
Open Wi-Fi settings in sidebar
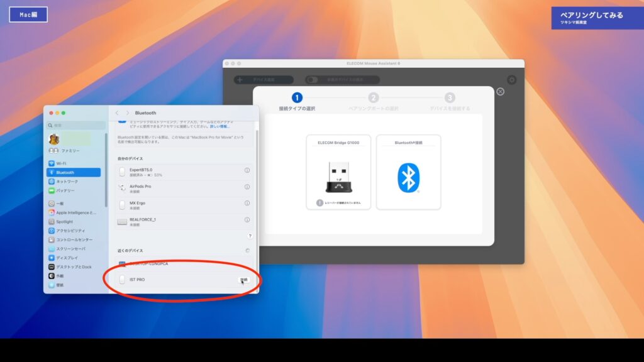click(61, 163)
